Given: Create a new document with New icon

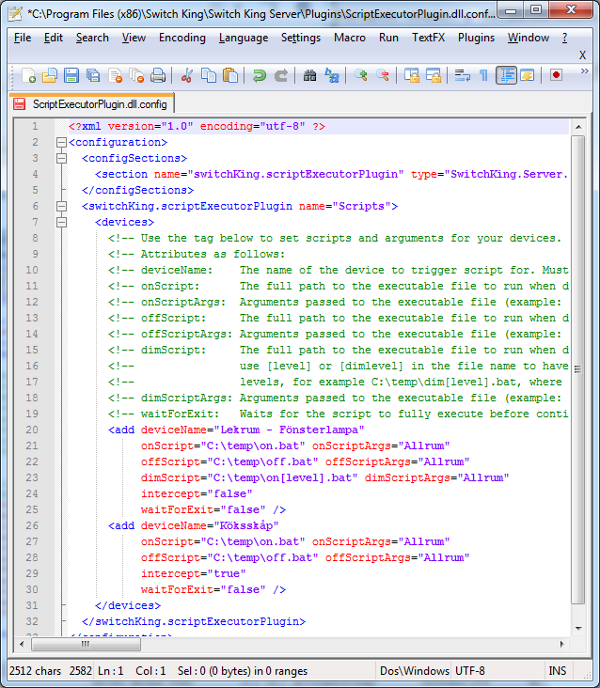Looking at the screenshot, I should click(29, 76).
